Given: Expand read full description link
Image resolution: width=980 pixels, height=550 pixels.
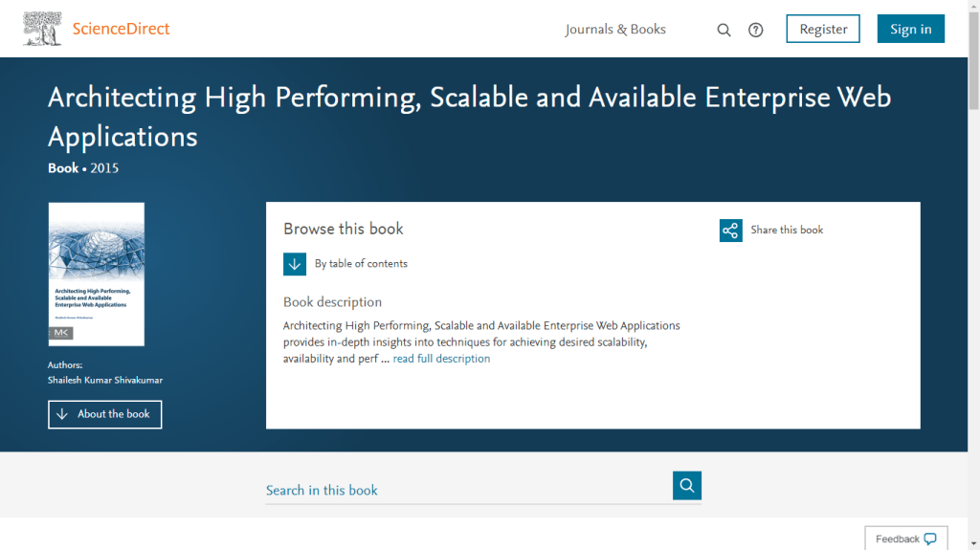Looking at the screenshot, I should coord(441,359).
